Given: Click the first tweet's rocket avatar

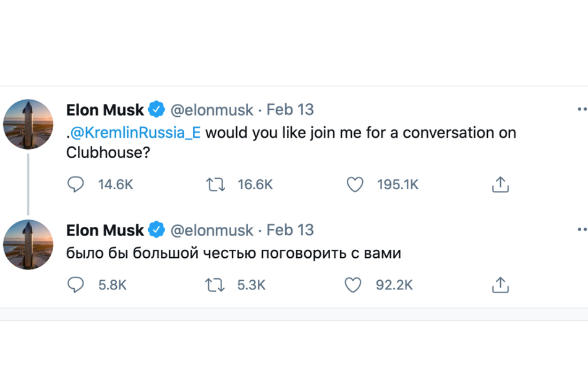Looking at the screenshot, I should coord(28,124).
